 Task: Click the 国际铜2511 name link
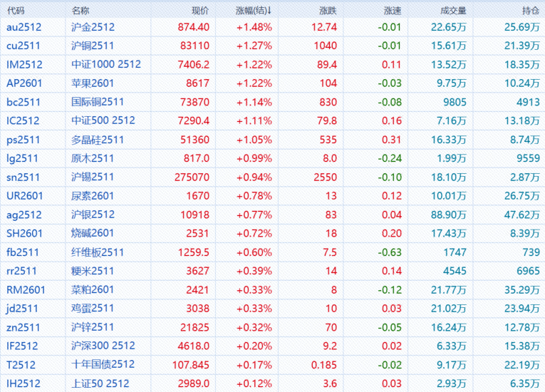tap(98, 101)
